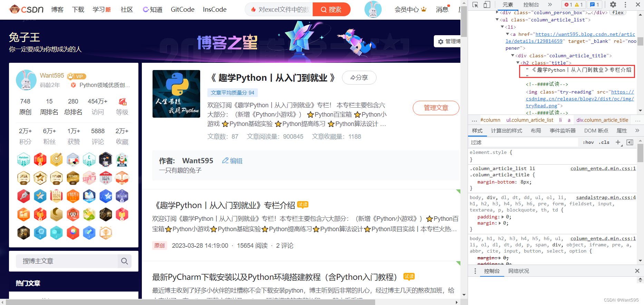Screen dimensions: 644x305
Task: Click the new style rule plus icon
Action: point(618,142)
